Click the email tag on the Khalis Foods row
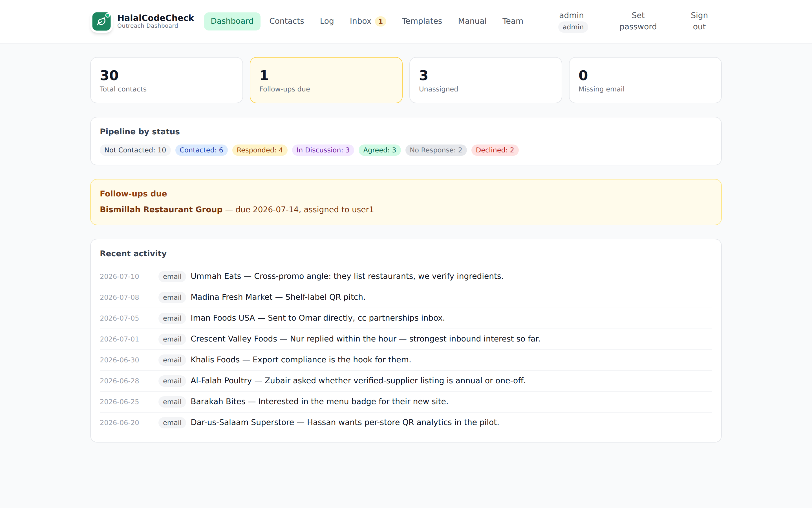This screenshot has width=812, height=508. 172,360
